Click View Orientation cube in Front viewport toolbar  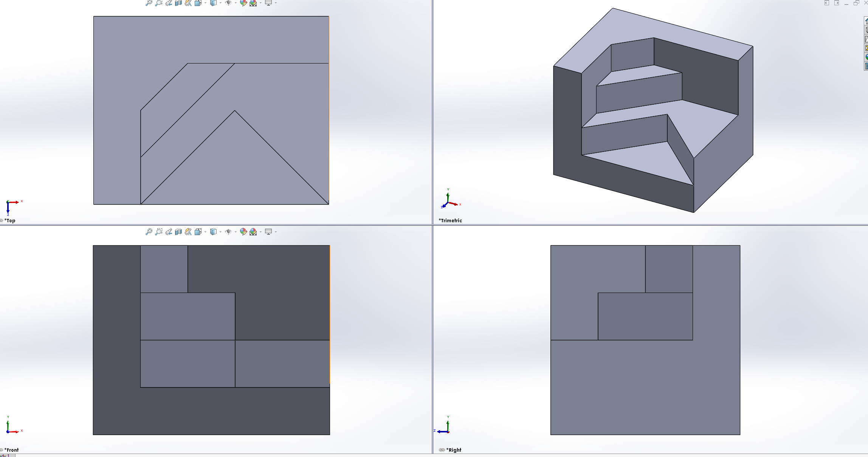pos(198,232)
